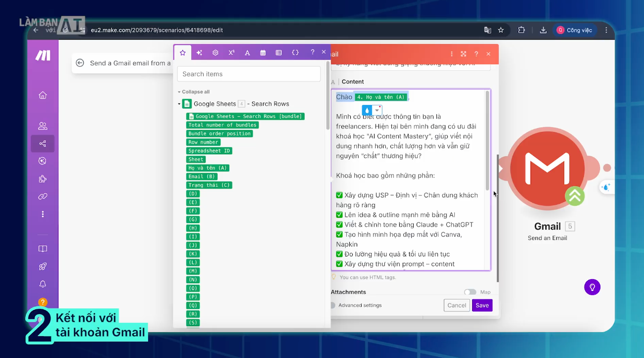Image resolution: width=644 pixels, height=358 pixels.
Task: Collapse the Google Sheets Search Rows tree
Action: tap(179, 104)
